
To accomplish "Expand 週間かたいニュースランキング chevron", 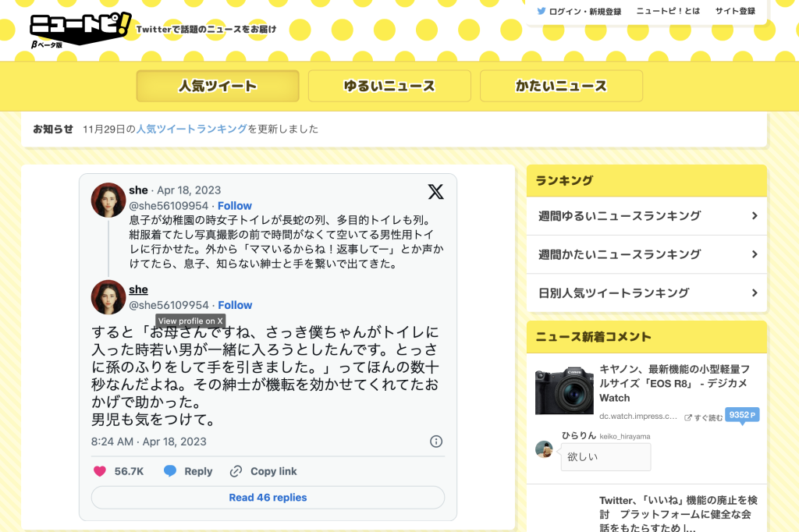I will pos(754,254).
